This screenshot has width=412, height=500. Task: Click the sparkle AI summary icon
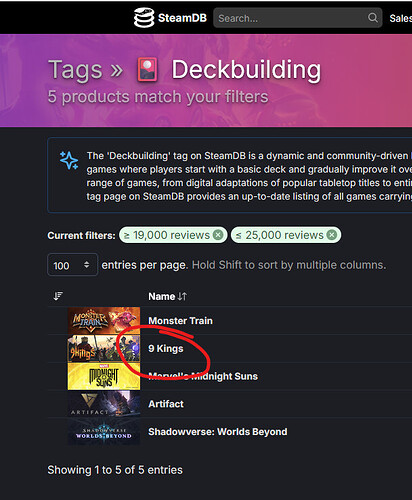[x=69, y=160]
